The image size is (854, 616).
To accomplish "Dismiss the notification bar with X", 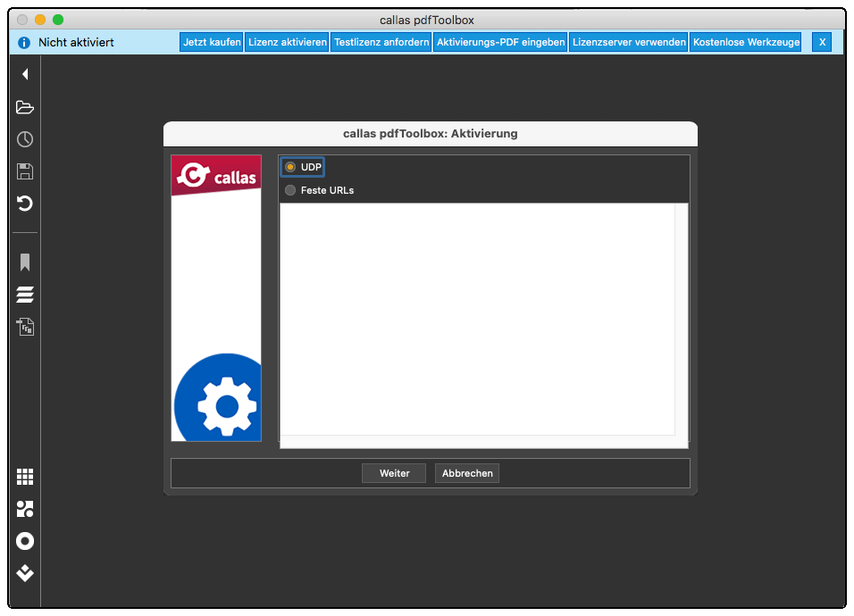I will tap(822, 42).
